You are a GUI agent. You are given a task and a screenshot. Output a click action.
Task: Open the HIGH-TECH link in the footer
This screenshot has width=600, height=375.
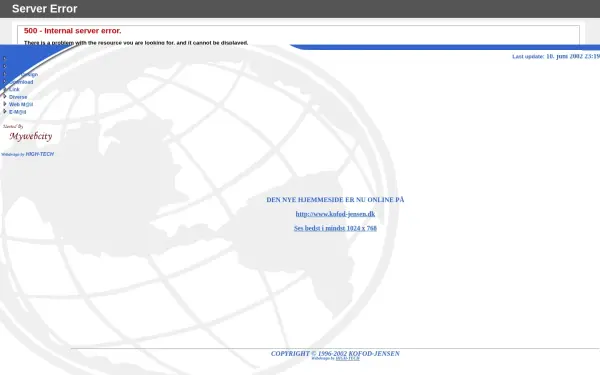point(347,359)
